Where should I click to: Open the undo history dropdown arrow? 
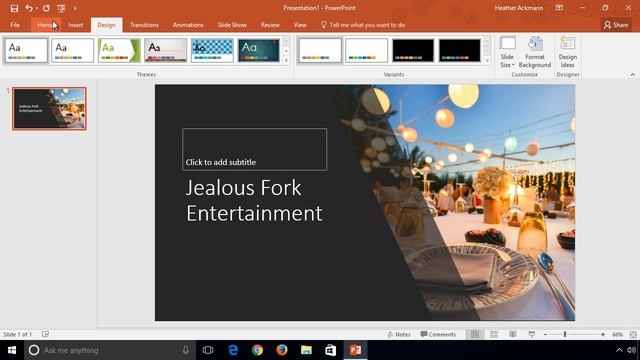(36, 8)
